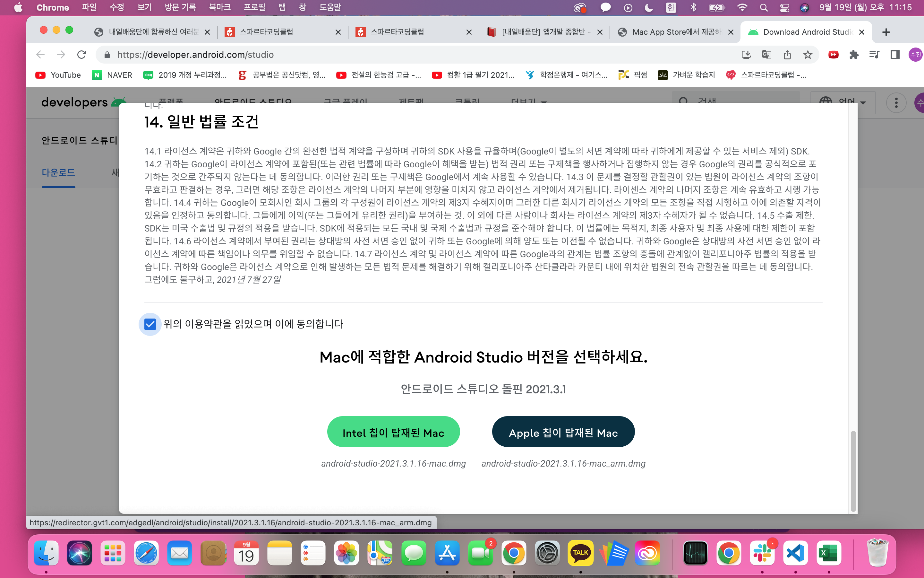Open the 언어 language dropdown
The height and width of the screenshot is (578, 924).
(x=843, y=102)
